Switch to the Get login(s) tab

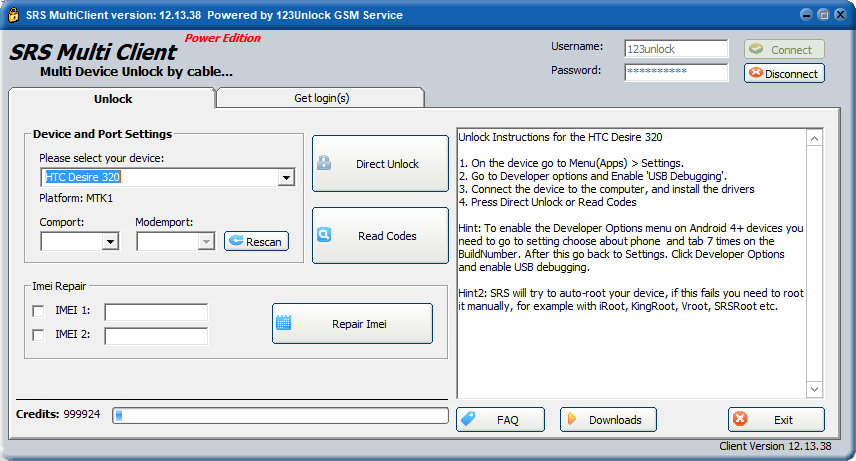(321, 98)
